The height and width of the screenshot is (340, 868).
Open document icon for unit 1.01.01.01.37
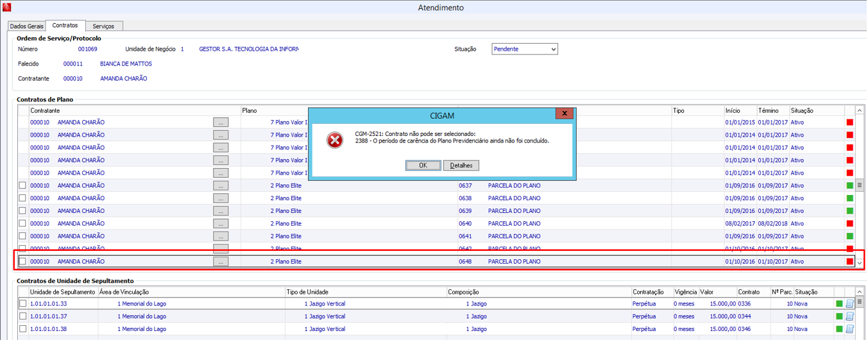pyautogui.click(x=850, y=316)
